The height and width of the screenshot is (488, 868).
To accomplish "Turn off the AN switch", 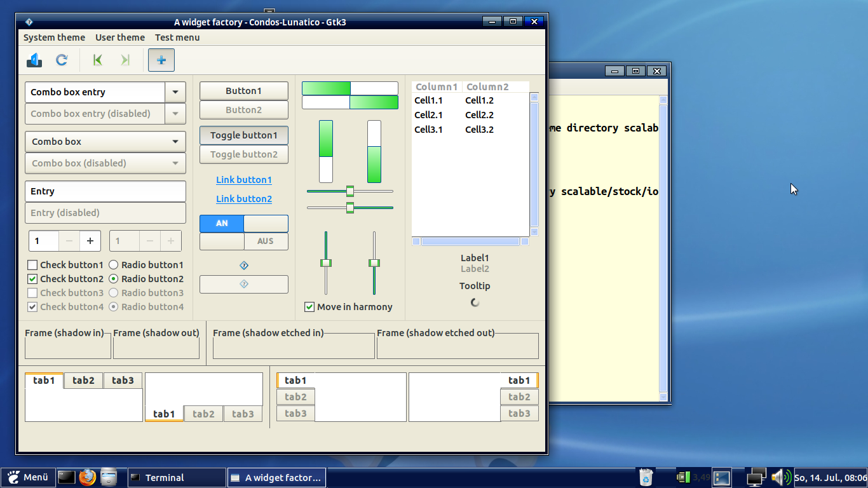I will click(244, 224).
